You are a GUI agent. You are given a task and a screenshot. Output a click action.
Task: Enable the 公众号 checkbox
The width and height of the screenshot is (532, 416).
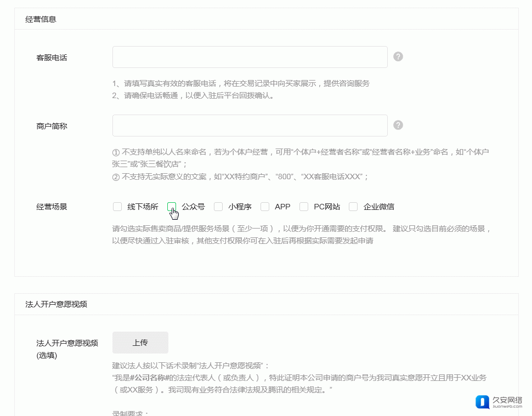172,207
